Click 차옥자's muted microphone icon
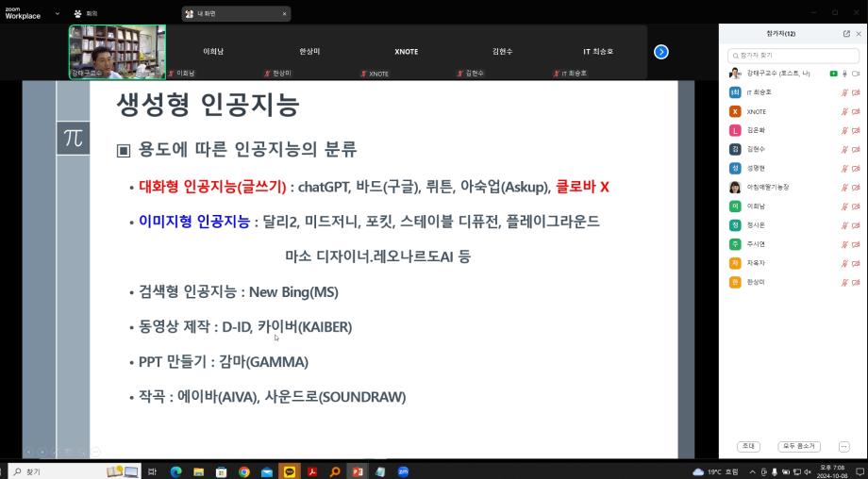Image resolution: width=868 pixels, height=479 pixels. click(844, 263)
